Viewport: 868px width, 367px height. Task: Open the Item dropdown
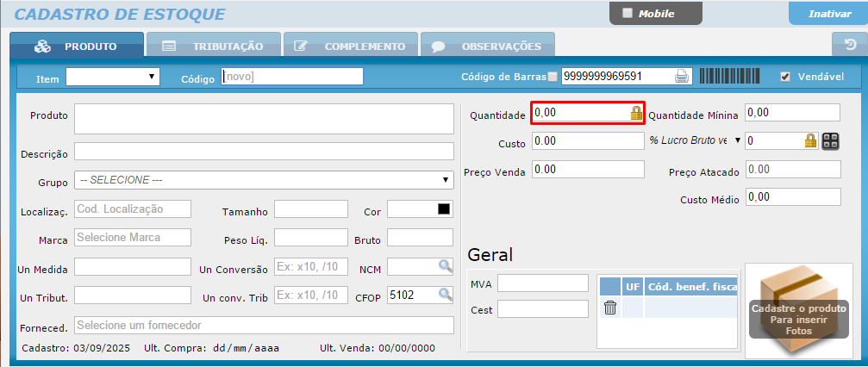(x=113, y=77)
